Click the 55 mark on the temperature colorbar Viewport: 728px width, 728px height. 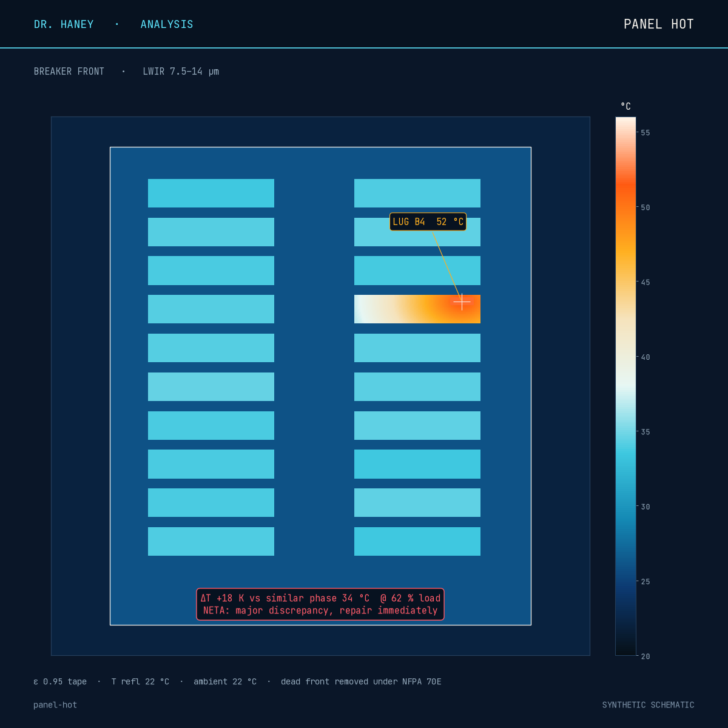click(x=645, y=133)
